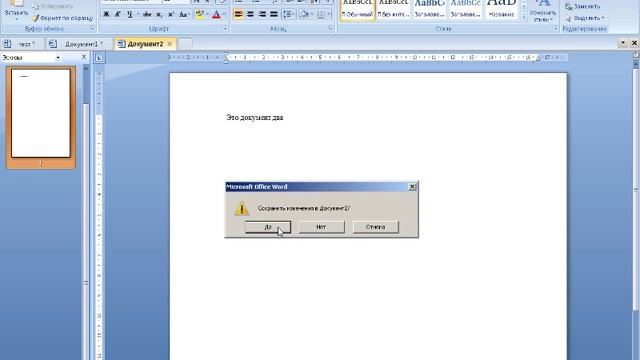Toggle bold formatting (Ж)

tap(106, 14)
